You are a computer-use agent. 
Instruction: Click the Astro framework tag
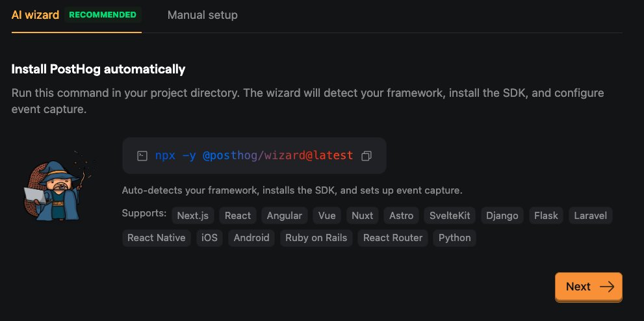(x=401, y=216)
